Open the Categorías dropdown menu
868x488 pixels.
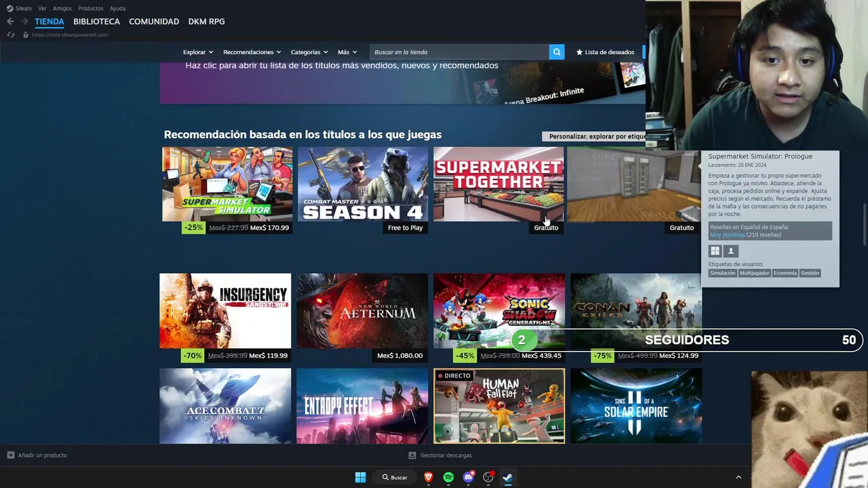click(309, 52)
